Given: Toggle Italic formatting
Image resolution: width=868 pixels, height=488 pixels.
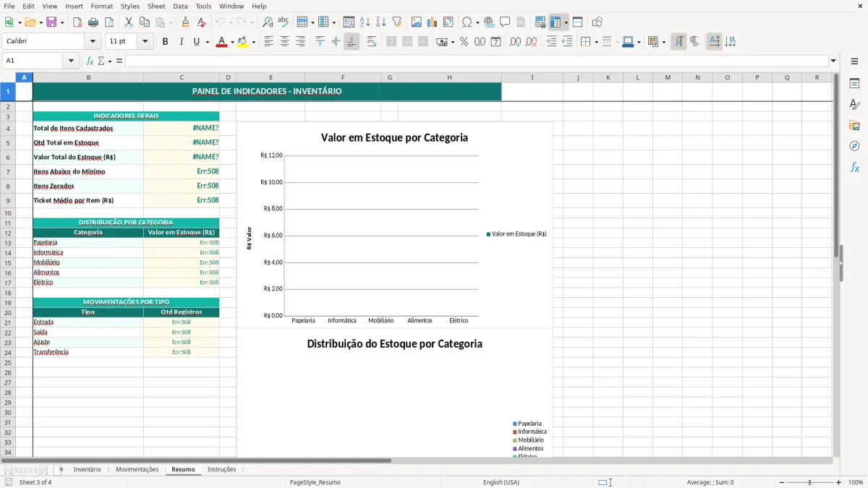Looking at the screenshot, I should [181, 42].
